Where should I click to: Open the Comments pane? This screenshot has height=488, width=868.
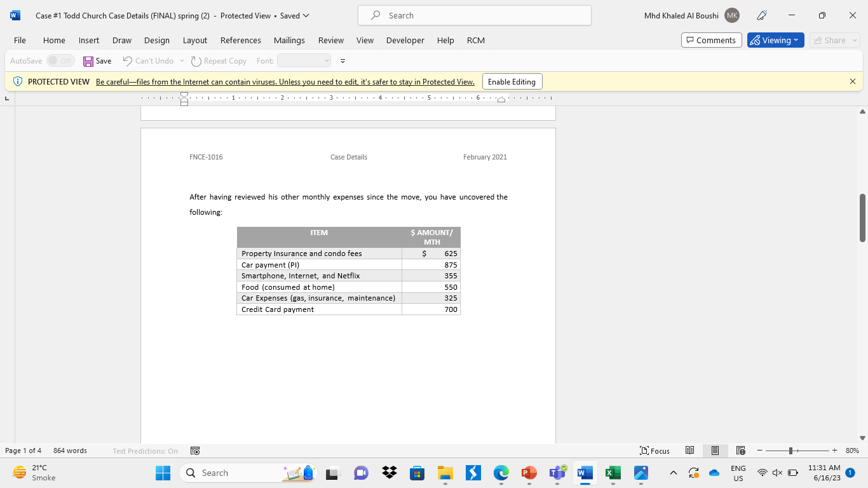[711, 40]
